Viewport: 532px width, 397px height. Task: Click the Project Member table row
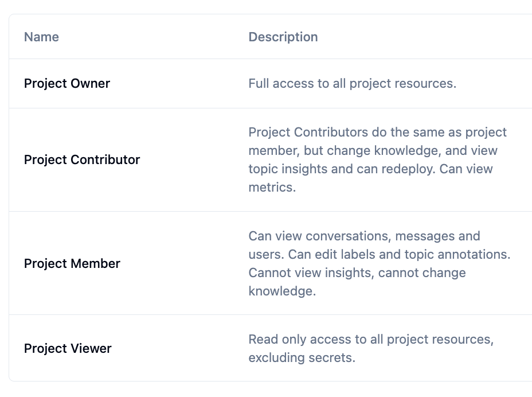tap(266, 263)
